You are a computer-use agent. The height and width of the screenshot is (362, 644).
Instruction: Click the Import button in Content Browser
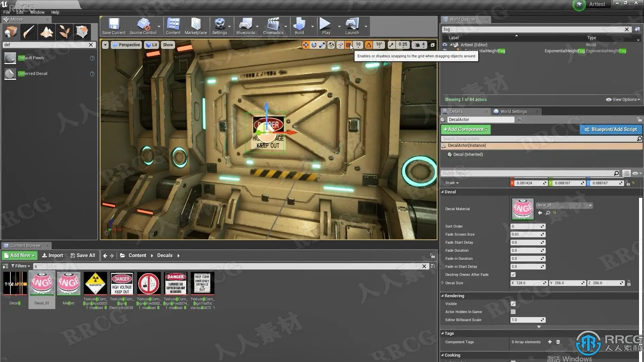tap(53, 255)
